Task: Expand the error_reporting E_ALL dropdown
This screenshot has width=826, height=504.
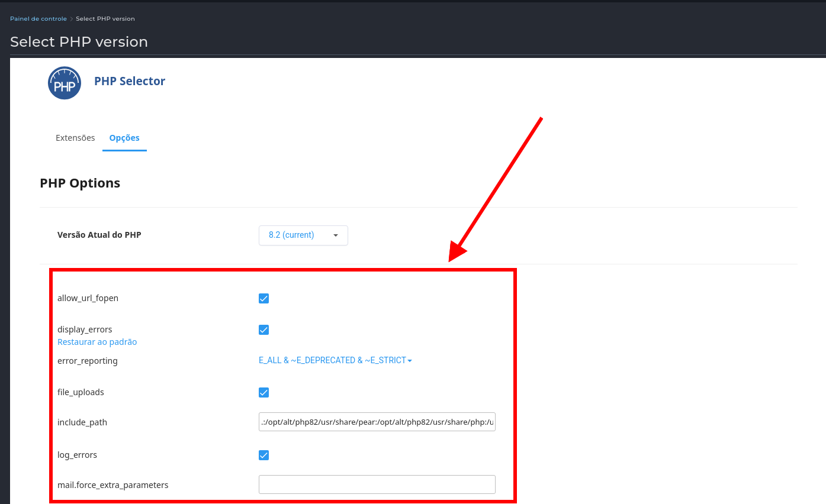Action: [335, 361]
